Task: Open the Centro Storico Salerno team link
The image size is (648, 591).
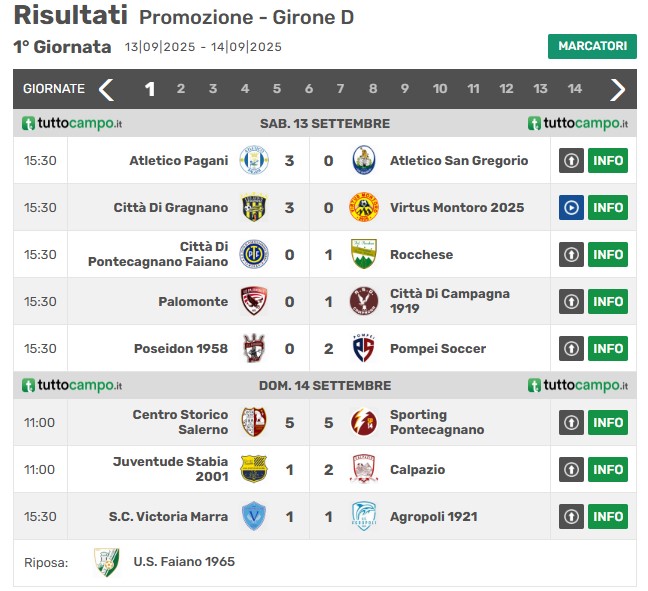Action: tap(180, 422)
